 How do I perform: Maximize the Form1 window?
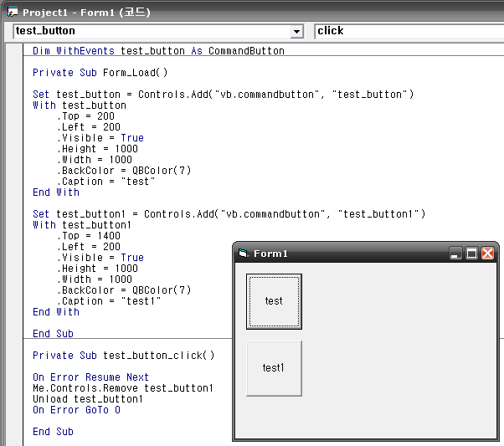(x=471, y=254)
